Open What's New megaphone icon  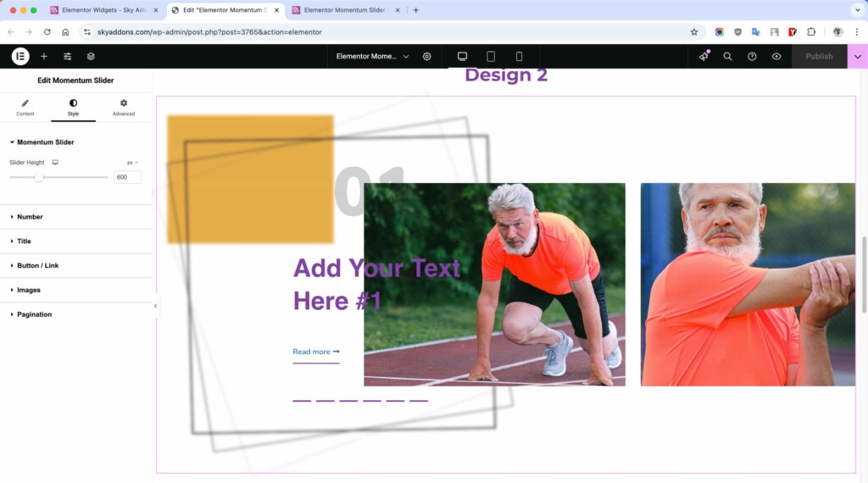pyautogui.click(x=704, y=56)
